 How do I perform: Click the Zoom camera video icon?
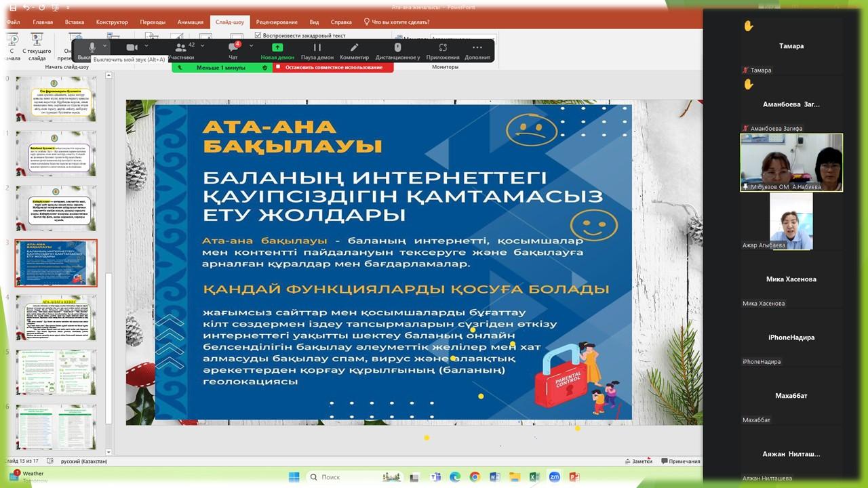(x=132, y=47)
